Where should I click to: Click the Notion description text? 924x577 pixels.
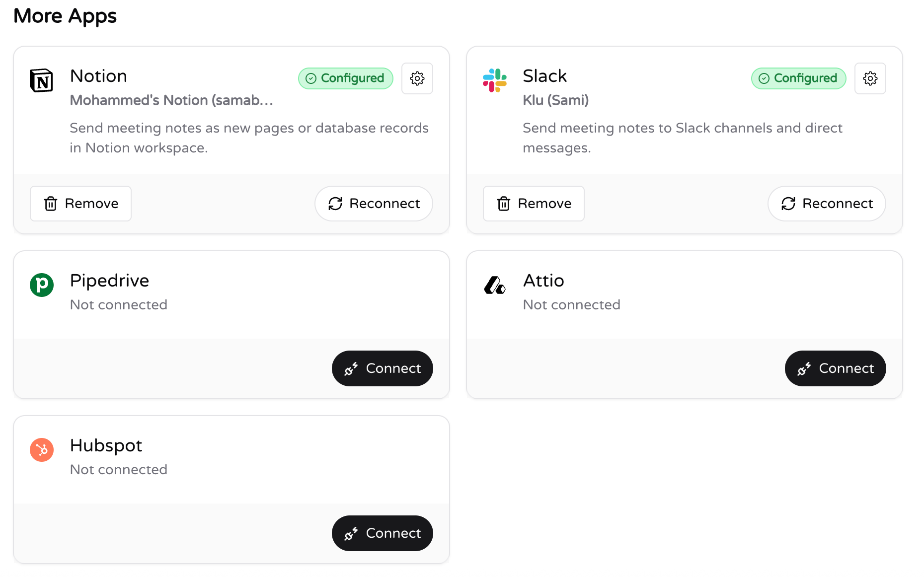249,138
